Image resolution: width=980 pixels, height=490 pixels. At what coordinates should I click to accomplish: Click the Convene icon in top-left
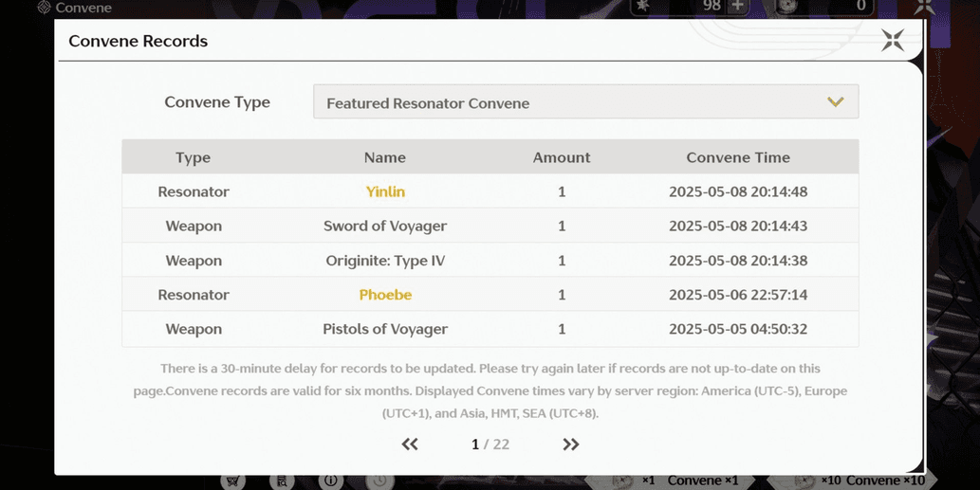44,8
